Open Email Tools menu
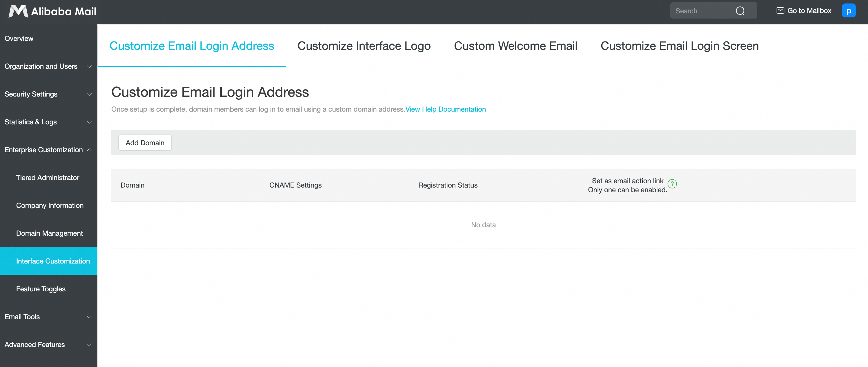The width and height of the screenshot is (868, 367). pyautogui.click(x=48, y=317)
